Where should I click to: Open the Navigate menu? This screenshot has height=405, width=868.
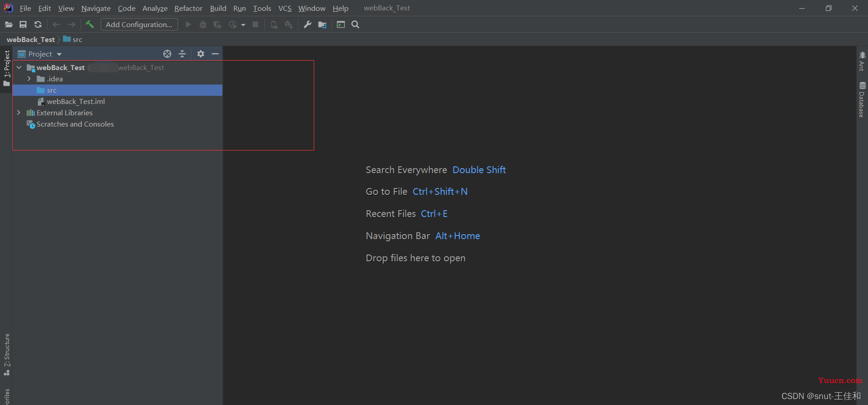[x=96, y=8]
